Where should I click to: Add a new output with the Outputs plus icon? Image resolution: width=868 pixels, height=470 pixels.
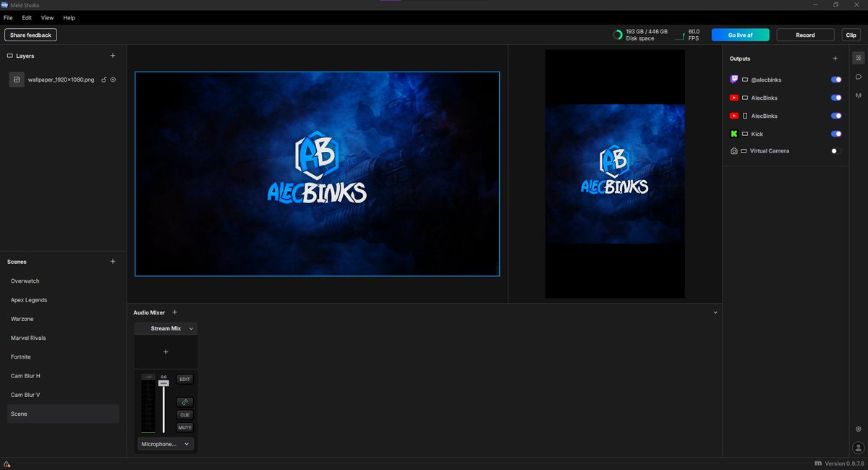click(835, 59)
